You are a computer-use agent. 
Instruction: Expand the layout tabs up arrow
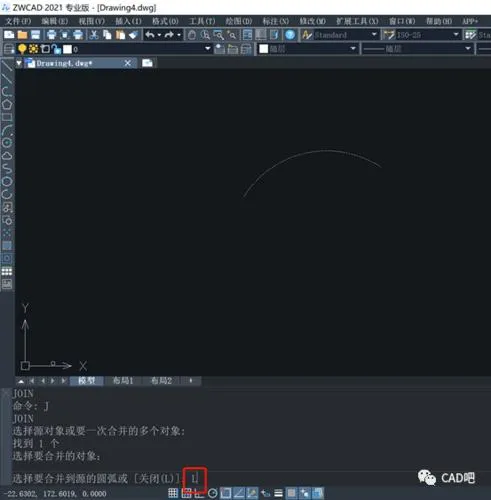pos(21,381)
